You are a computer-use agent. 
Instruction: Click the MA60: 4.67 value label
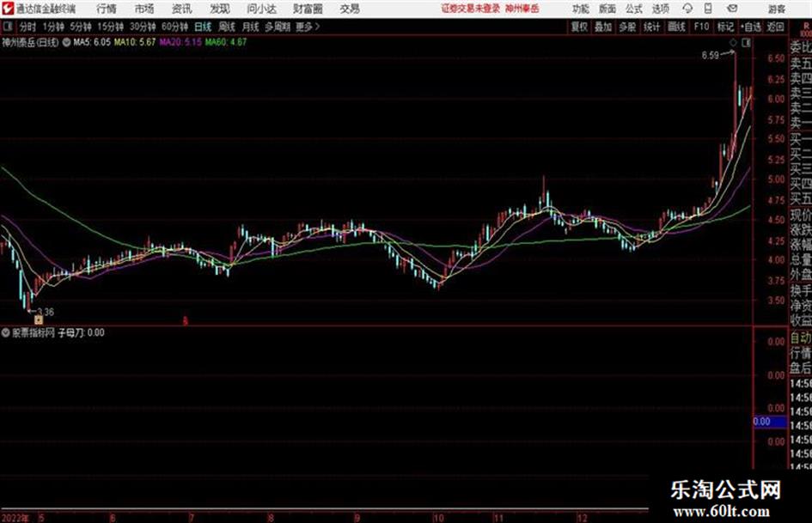click(x=226, y=42)
